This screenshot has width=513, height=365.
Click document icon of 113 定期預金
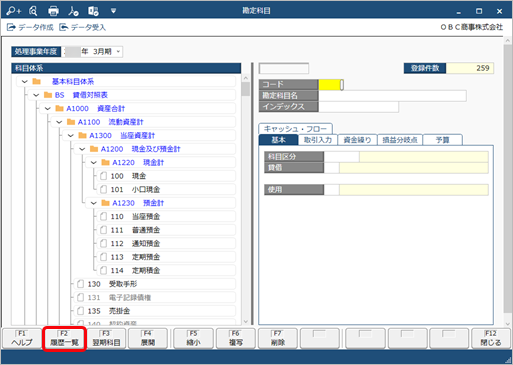point(104,257)
